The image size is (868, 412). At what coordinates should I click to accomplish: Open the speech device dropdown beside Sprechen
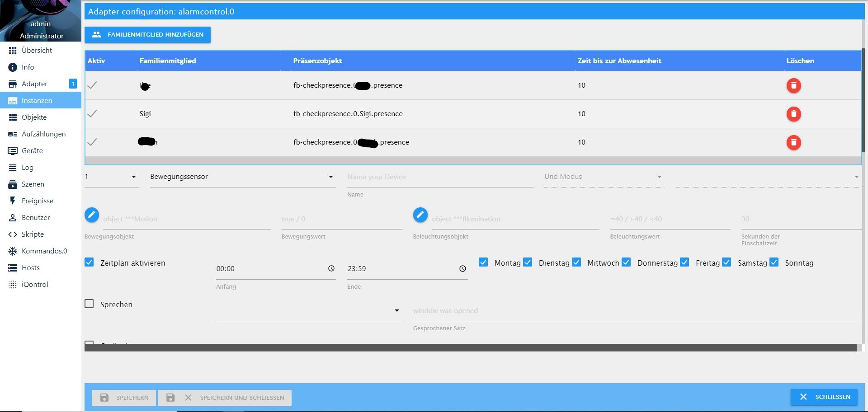coord(309,311)
